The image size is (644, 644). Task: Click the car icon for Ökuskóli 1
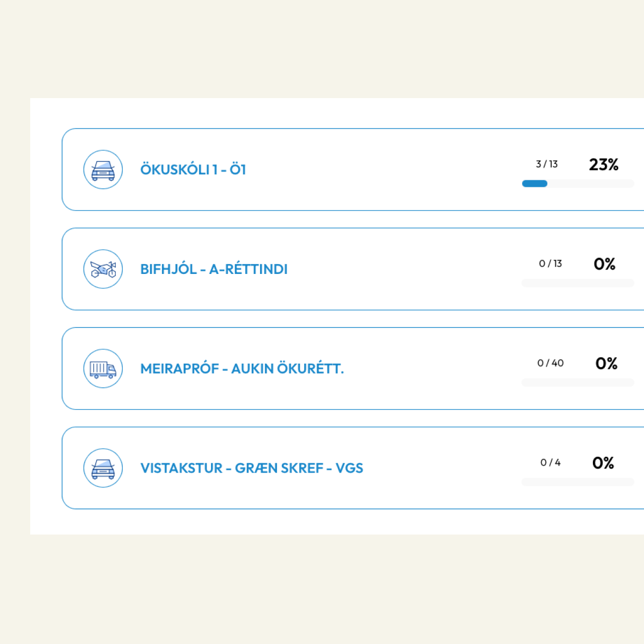[x=103, y=170]
